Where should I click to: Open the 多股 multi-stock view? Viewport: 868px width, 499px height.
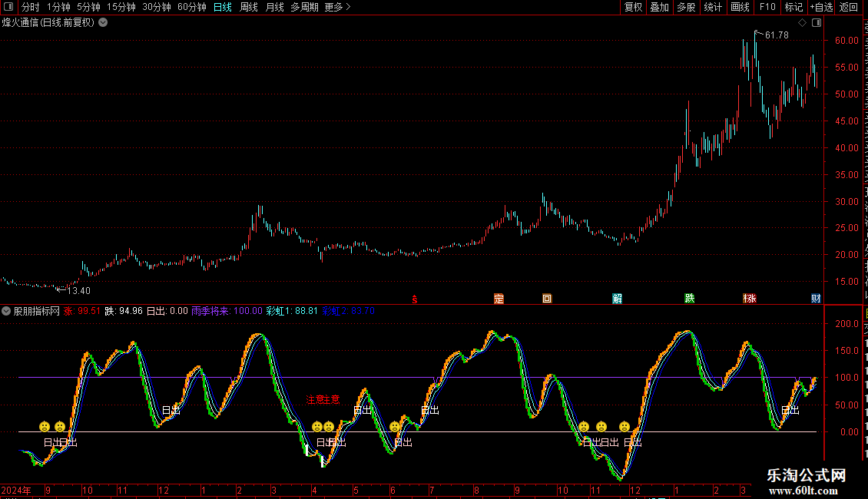(x=687, y=7)
